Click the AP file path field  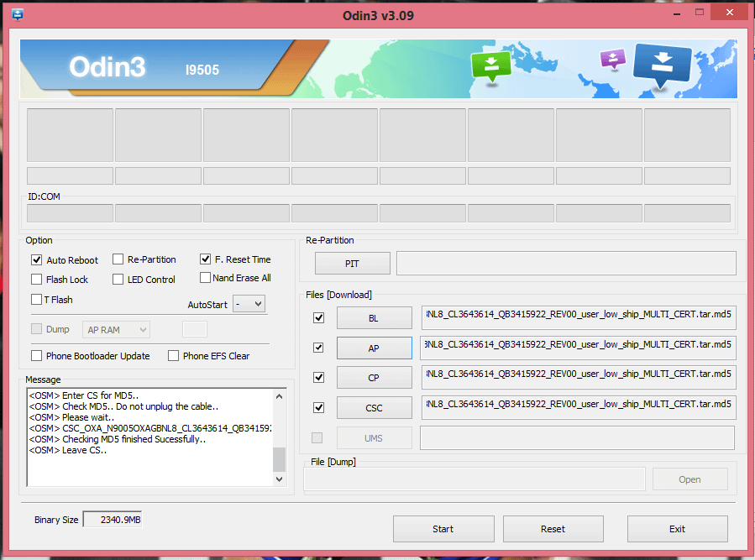pyautogui.click(x=578, y=348)
